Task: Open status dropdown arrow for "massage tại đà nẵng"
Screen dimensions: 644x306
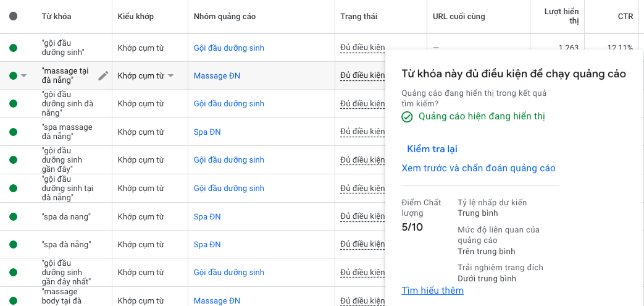Action: click(24, 76)
